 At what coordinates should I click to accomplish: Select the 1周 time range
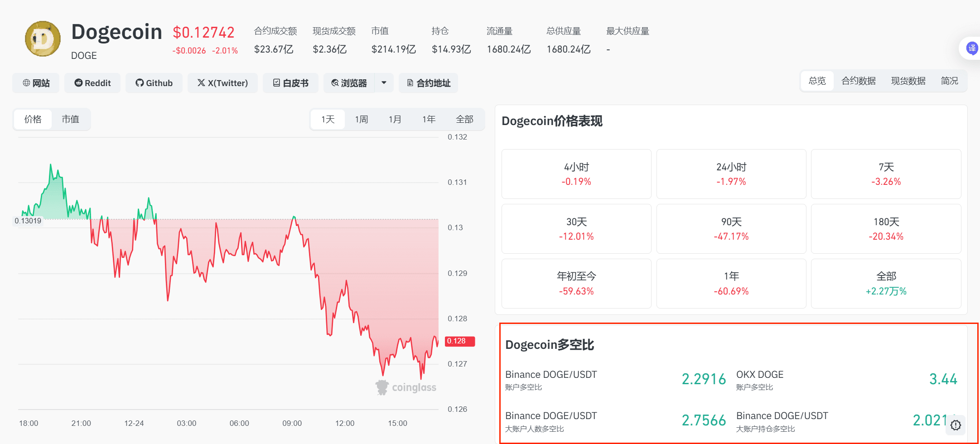[x=362, y=119]
